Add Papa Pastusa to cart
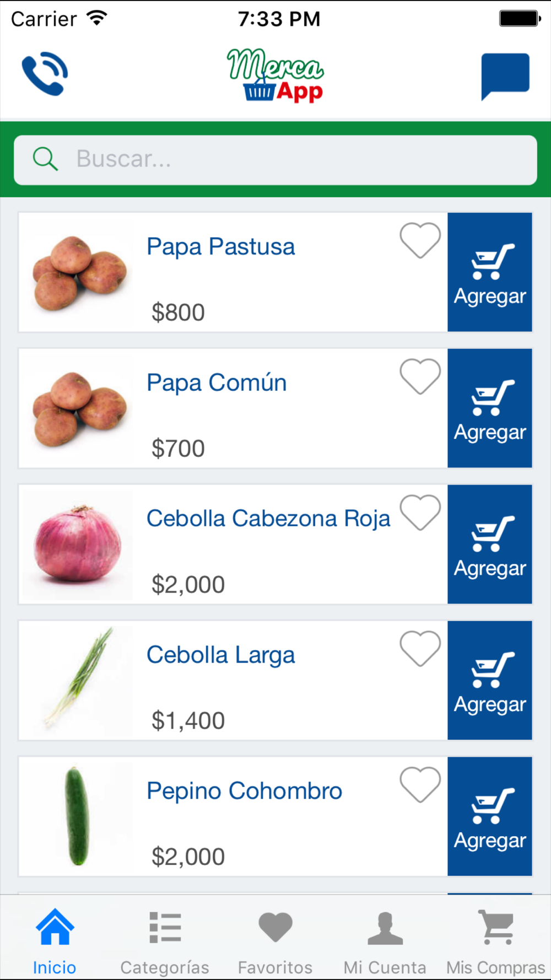 490,272
